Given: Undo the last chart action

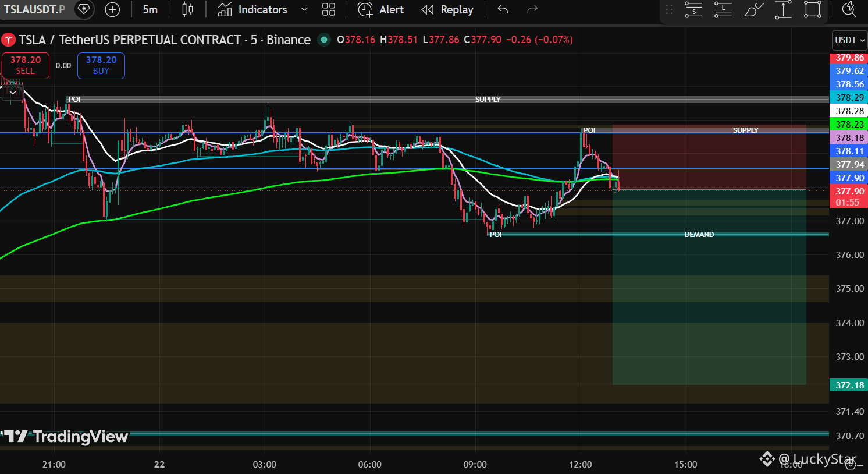Looking at the screenshot, I should pyautogui.click(x=503, y=9).
